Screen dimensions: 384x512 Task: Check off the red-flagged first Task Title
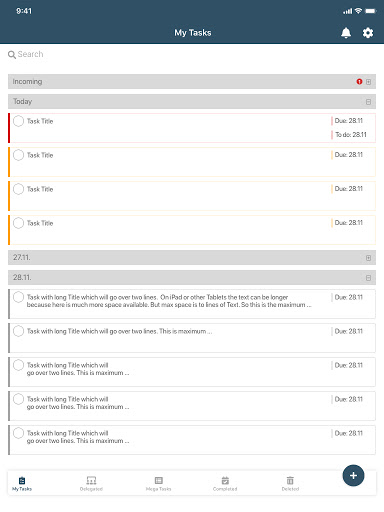coord(18,121)
